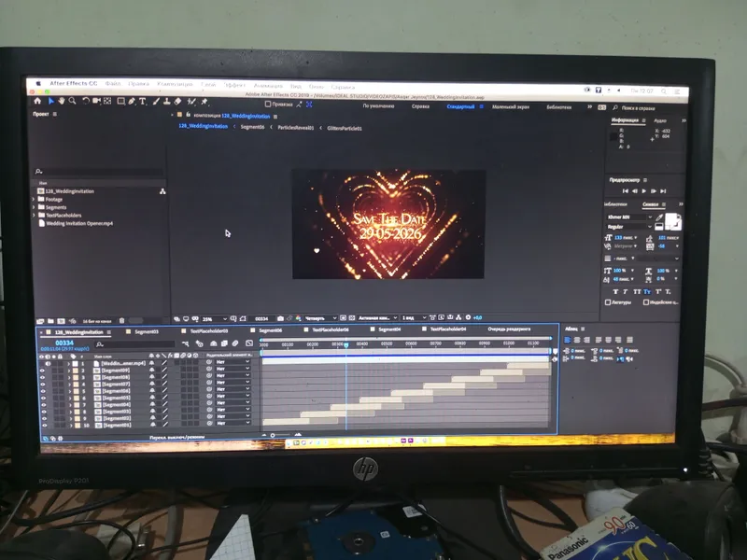
Task: Hide layer Segment05 with its eye
Action: pyautogui.click(x=43, y=399)
